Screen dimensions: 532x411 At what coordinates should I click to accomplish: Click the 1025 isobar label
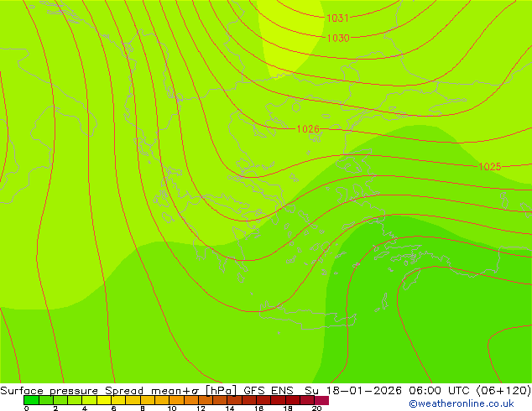(489, 167)
